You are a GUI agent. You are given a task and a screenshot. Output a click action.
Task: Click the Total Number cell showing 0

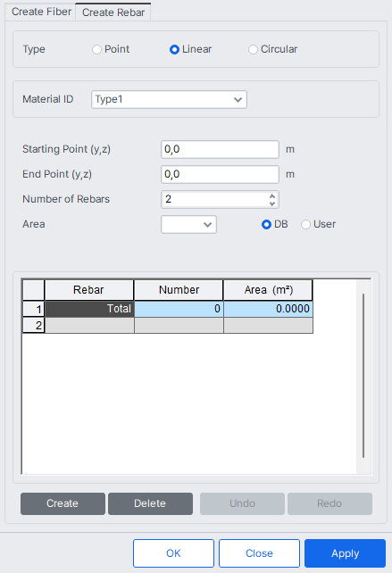pyautogui.click(x=179, y=309)
